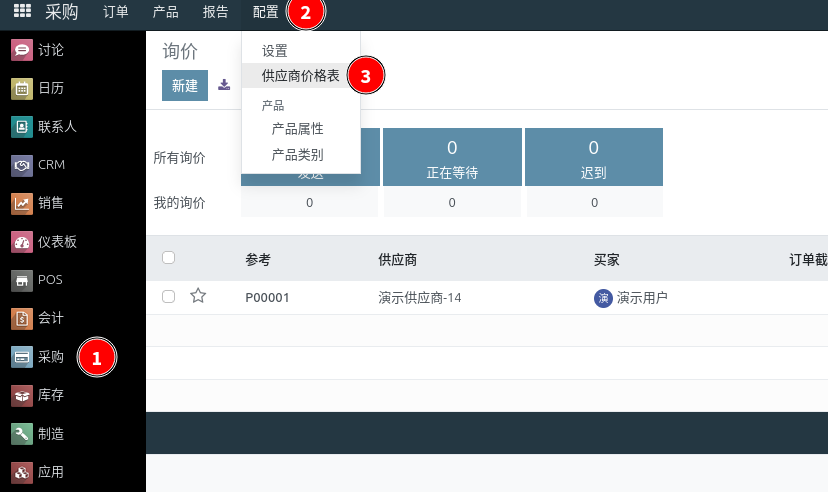828x492 pixels.
Task: Choose 产品类别 from the dropdown
Action: pos(297,155)
